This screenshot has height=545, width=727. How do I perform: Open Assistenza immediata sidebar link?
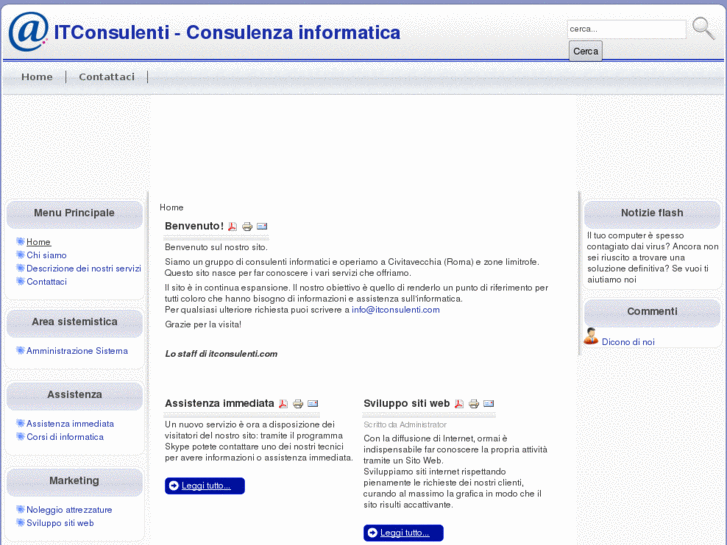pos(70,423)
